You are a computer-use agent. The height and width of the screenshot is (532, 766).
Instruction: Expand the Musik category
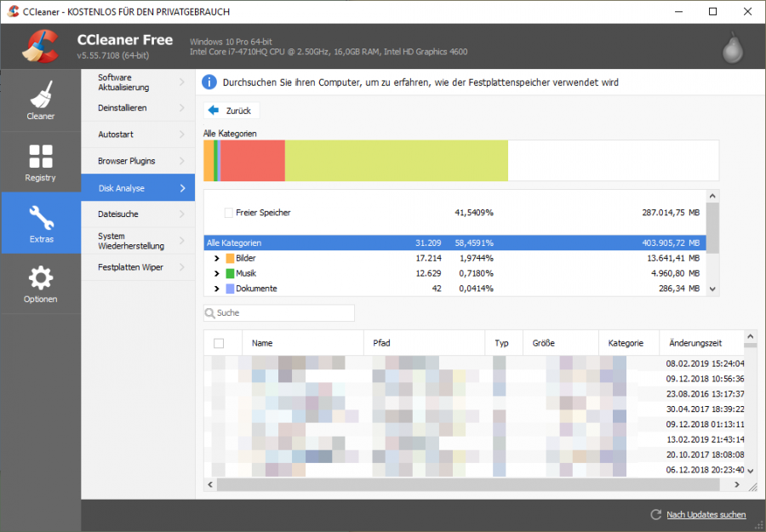coord(215,273)
